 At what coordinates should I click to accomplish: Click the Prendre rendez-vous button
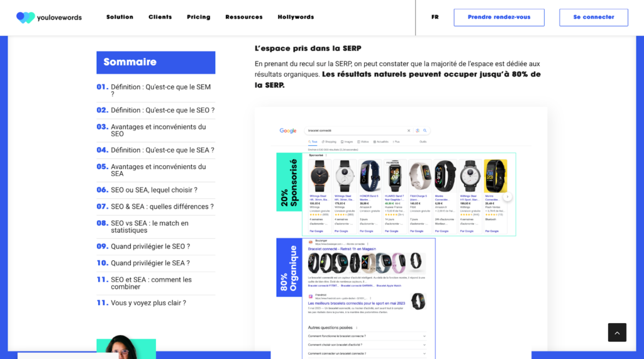[499, 17]
